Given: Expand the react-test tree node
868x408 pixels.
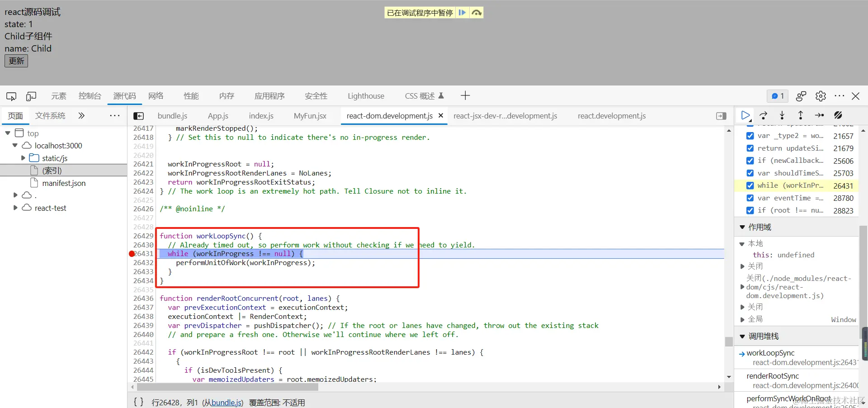Looking at the screenshot, I should 15,208.
